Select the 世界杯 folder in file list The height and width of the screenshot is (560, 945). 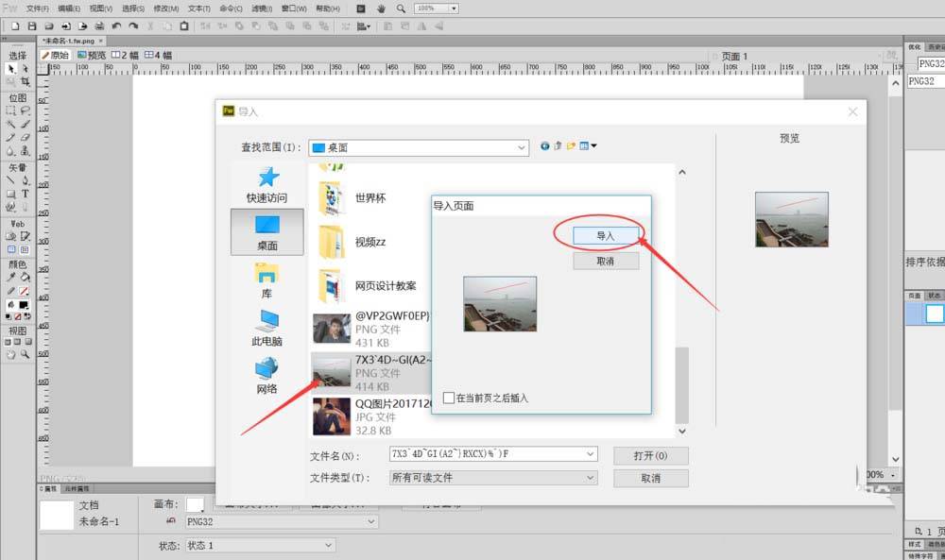pos(369,198)
